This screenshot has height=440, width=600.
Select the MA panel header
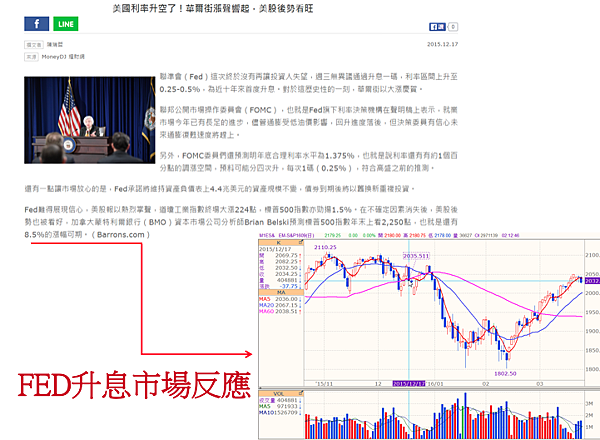(x=281, y=292)
